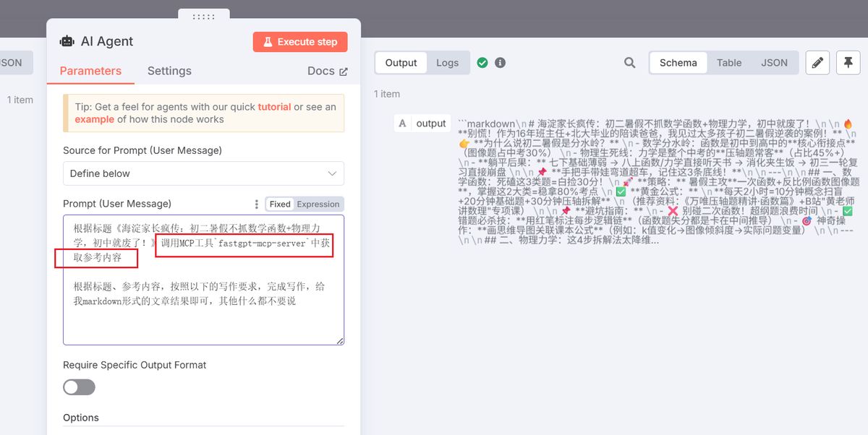The image size is (868, 435).
Task: Expand Source for Prompt dropdown
Action: click(x=203, y=173)
